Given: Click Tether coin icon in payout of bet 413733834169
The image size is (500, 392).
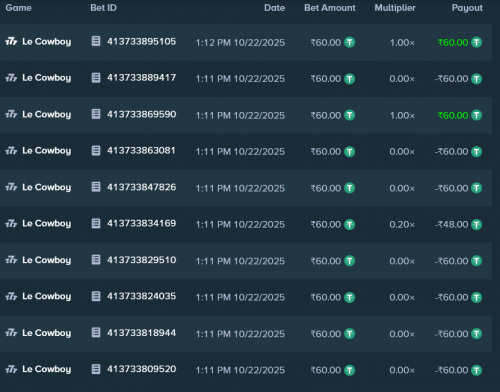Looking at the screenshot, I should [x=476, y=225].
